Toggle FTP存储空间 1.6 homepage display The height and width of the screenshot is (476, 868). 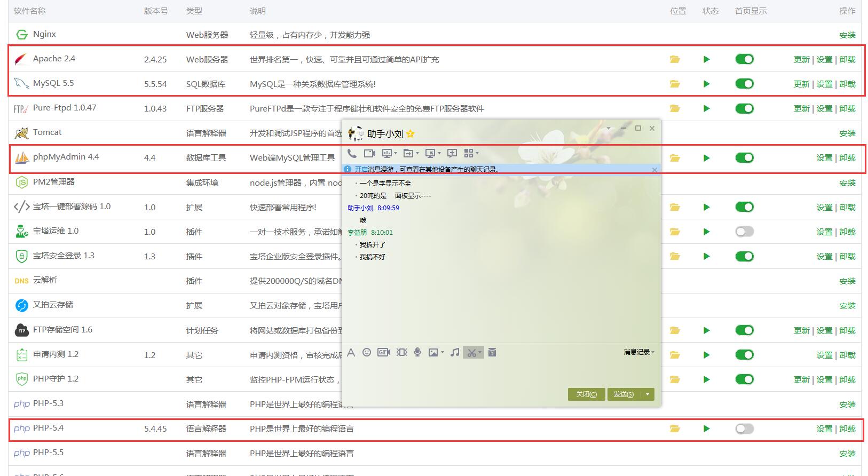(744, 330)
